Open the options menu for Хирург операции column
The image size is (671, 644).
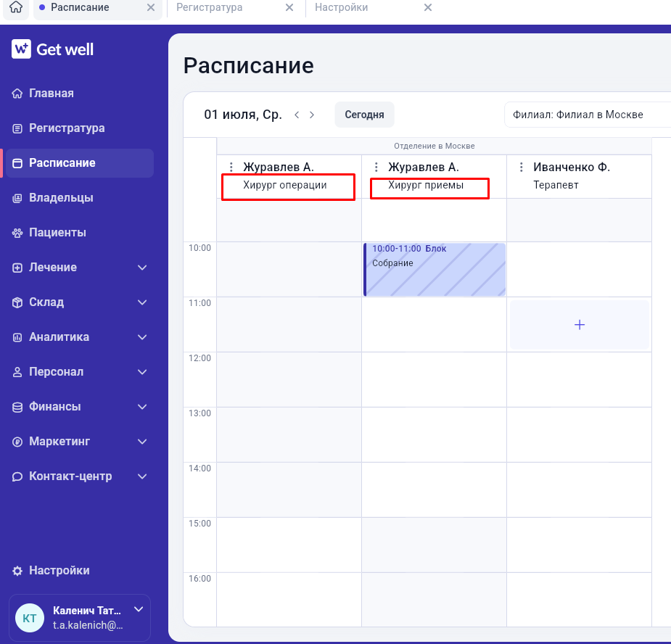[231, 167]
